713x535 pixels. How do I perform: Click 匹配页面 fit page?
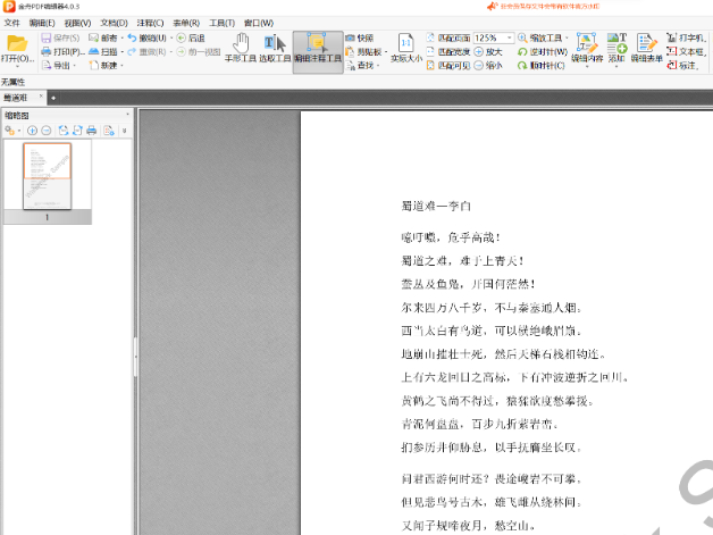click(x=448, y=38)
